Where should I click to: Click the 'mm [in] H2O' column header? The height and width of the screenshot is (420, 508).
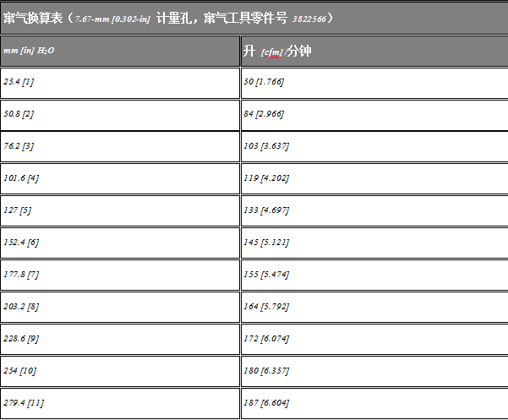[120, 52]
